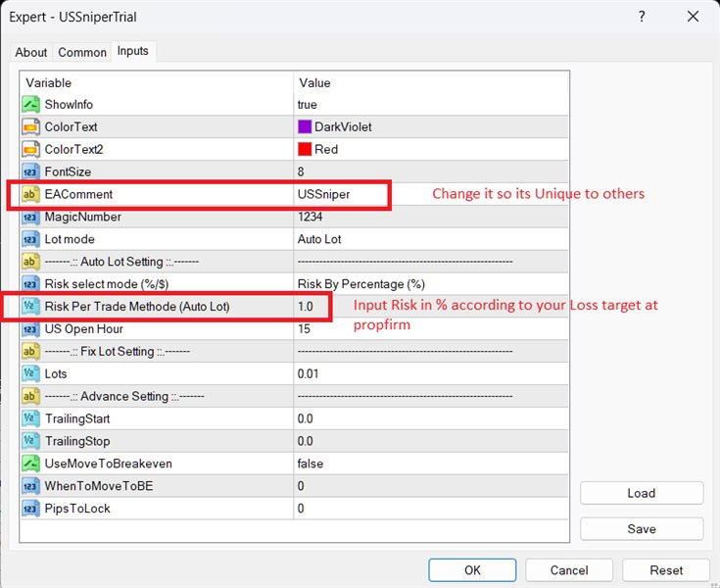Click the ColorText color type icon

coord(30,126)
